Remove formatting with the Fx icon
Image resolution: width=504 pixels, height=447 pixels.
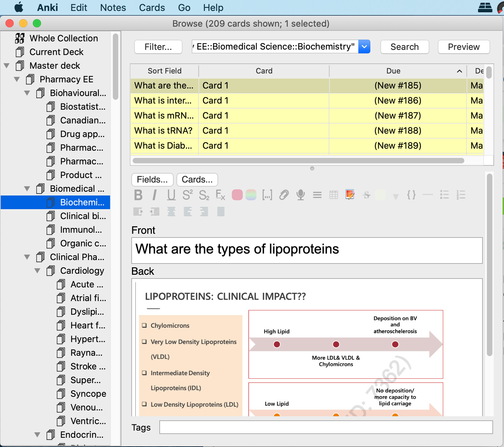(x=220, y=195)
